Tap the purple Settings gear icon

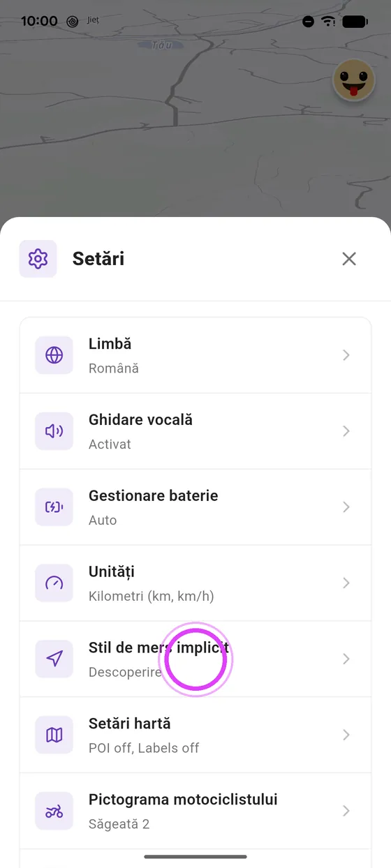click(38, 259)
